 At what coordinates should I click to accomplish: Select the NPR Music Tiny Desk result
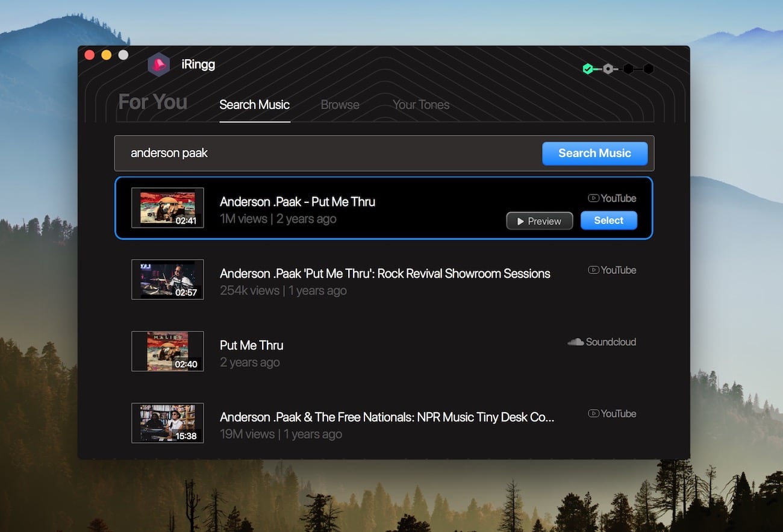387,417
